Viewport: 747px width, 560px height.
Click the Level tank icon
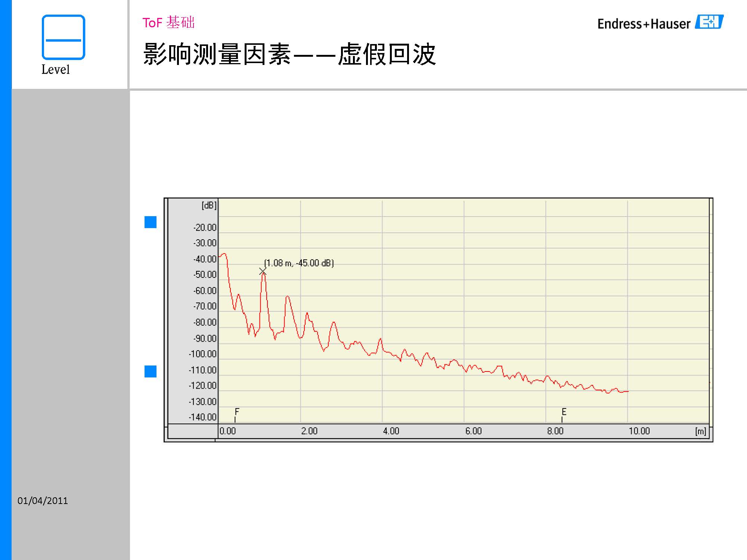point(63,37)
